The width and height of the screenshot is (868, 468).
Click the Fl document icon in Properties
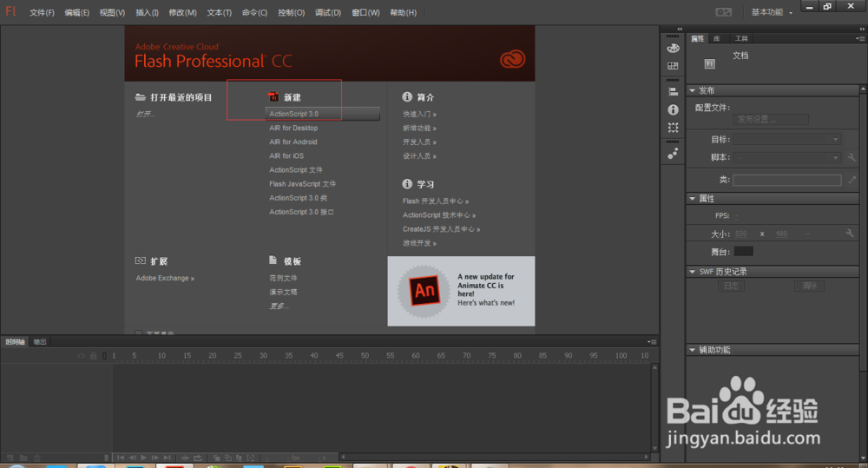pyautogui.click(x=709, y=63)
